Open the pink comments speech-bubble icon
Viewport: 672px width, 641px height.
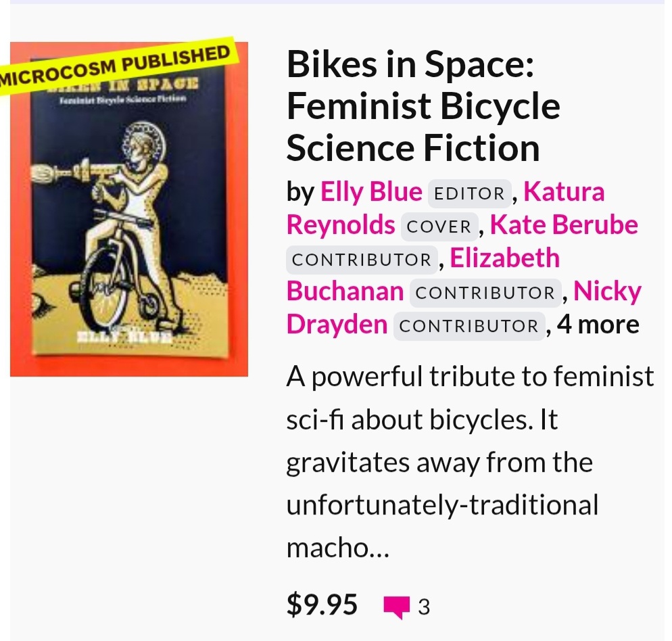[x=397, y=607]
